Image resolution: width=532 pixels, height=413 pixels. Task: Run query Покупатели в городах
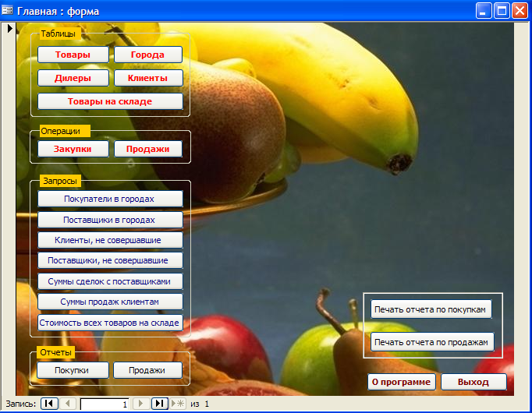[x=110, y=199]
